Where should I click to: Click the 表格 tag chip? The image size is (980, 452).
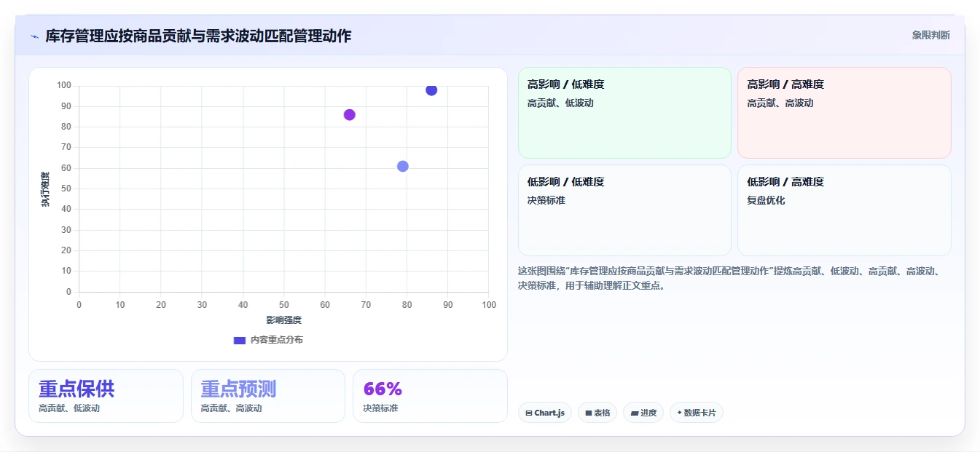pos(597,413)
